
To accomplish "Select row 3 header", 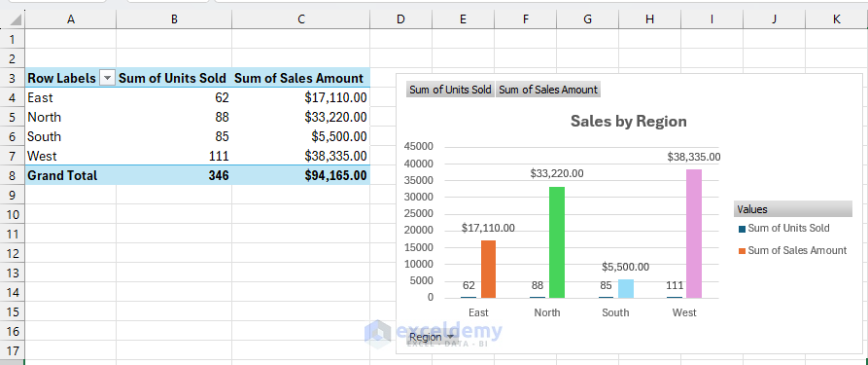I will [x=13, y=78].
